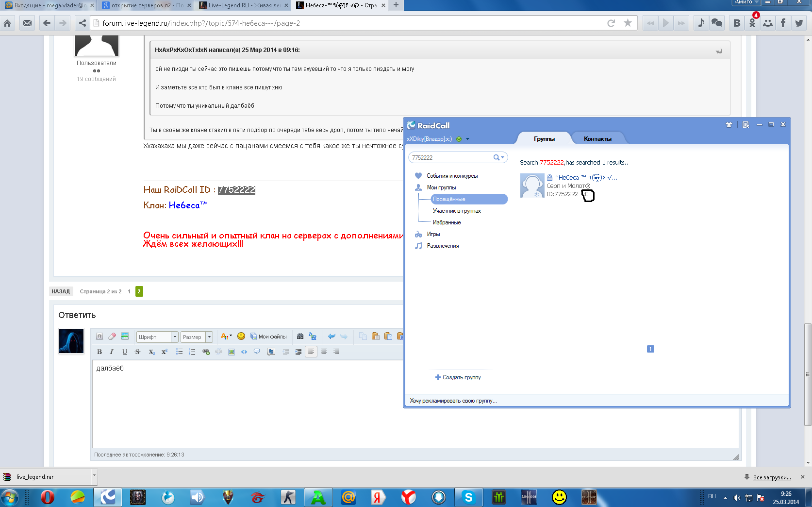Open Twitter bird icon in browser toolbar
Viewport: 812px width, 507px height.
coord(799,23)
